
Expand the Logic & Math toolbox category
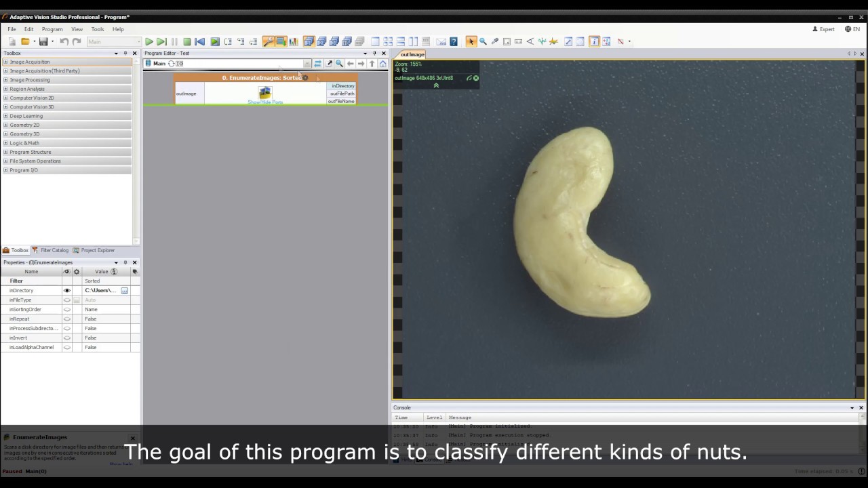[x=6, y=143]
